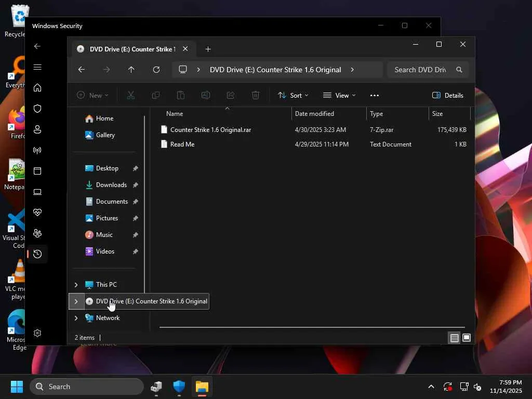This screenshot has height=399, width=532.
Task: Click the Cut scissors icon
Action: pos(130,96)
